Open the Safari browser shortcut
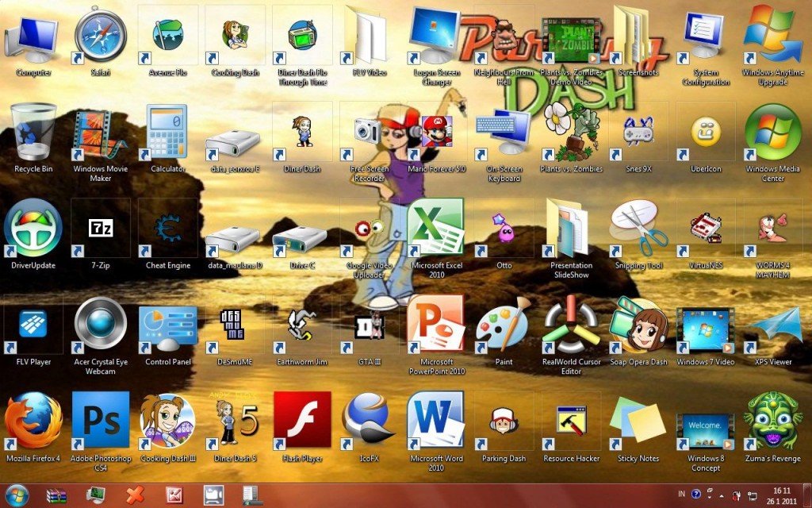812x508 pixels. (101, 35)
